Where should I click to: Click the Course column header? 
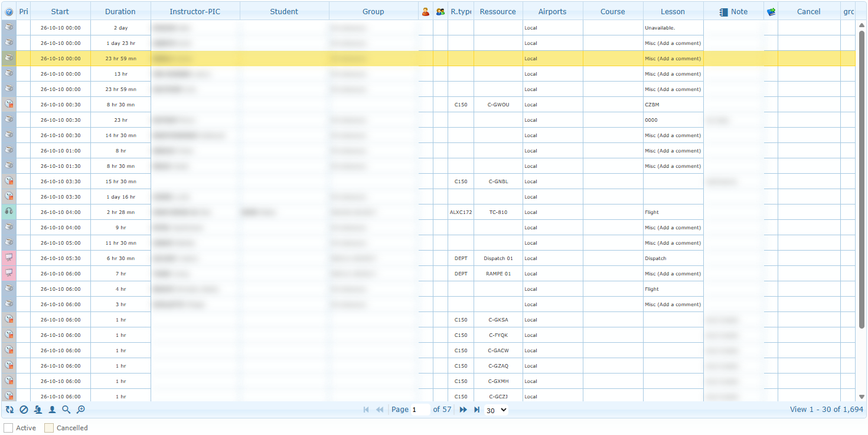pos(613,11)
